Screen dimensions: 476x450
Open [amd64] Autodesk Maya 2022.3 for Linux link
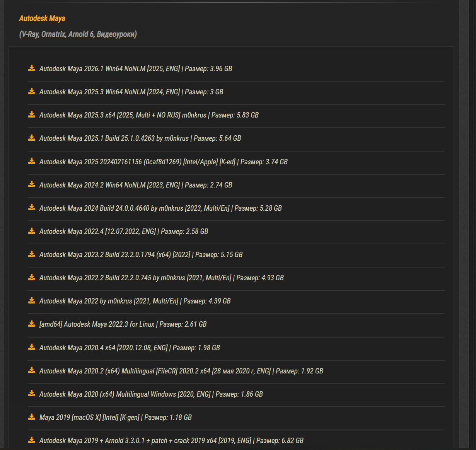(123, 324)
